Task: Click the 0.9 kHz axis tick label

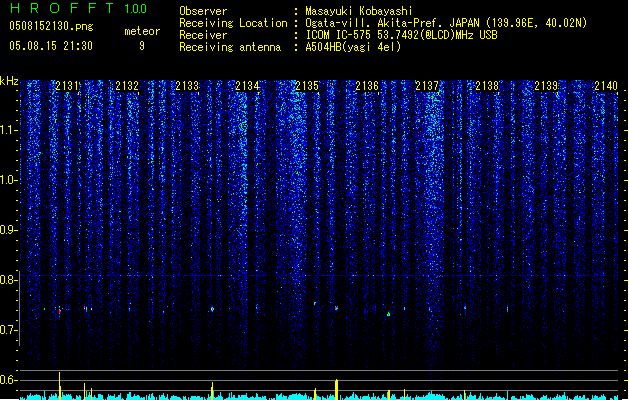Action: point(8,230)
